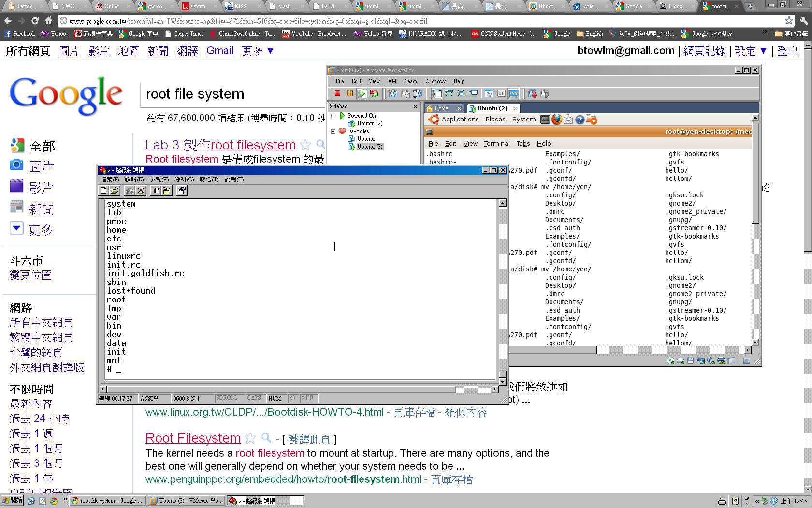Open HyperTerminal Properties toolbar icon
Image resolution: width=812 pixels, height=508 pixels.
click(x=182, y=191)
